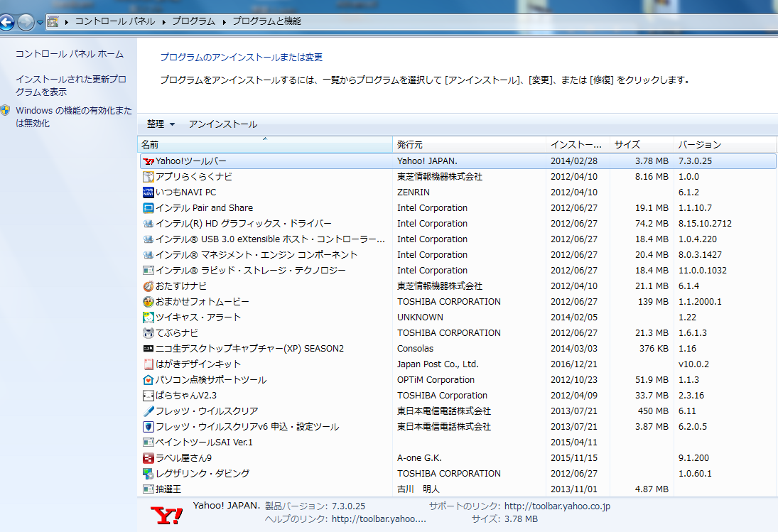Click the アンインストール toolbar button
Screen dimensions: 778x532
click(x=223, y=124)
